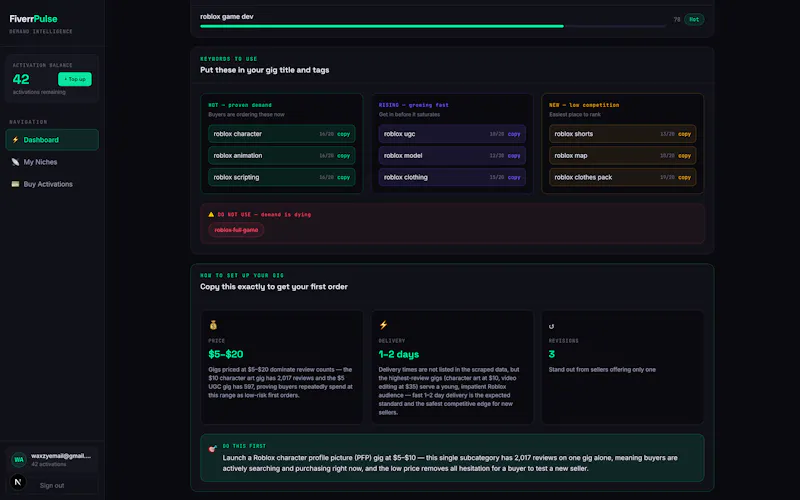Click the 42 activation balance number
Viewport: 800px width, 500px height.
click(x=21, y=79)
